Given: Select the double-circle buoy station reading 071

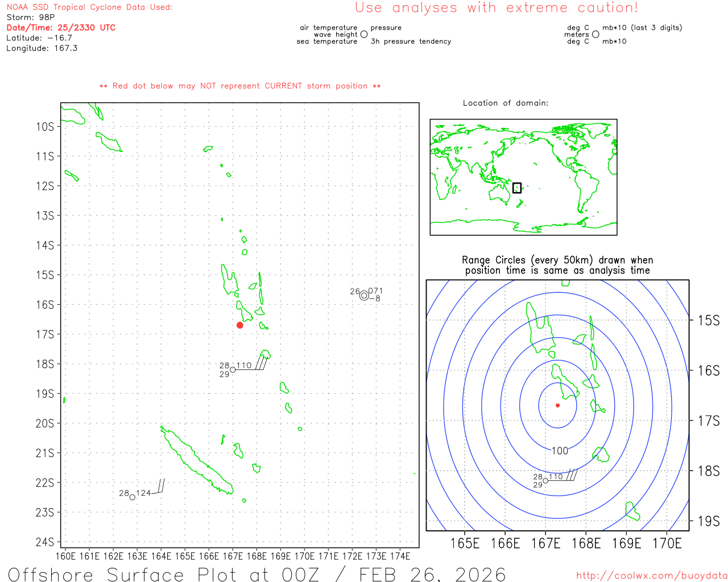Looking at the screenshot, I should pos(364,296).
